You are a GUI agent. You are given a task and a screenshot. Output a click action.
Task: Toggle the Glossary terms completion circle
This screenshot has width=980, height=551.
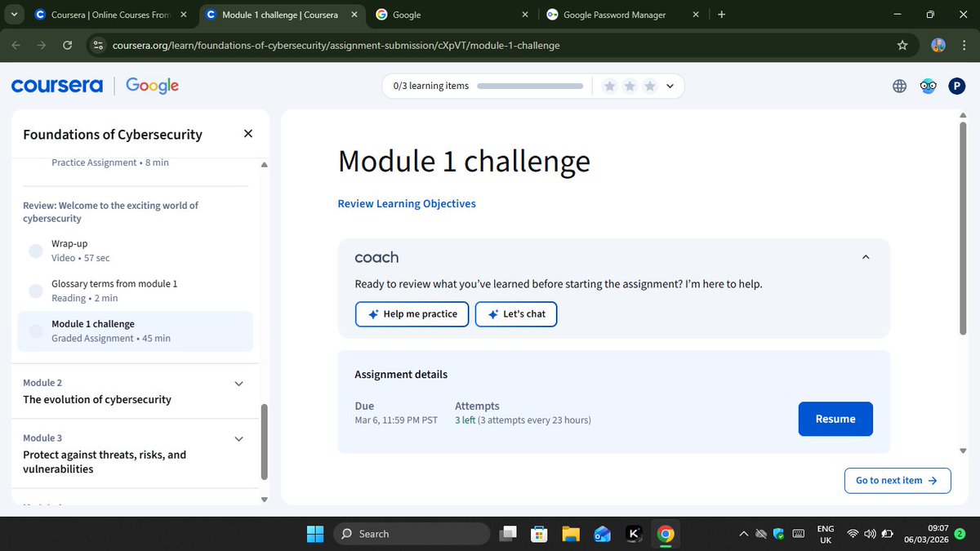click(36, 291)
